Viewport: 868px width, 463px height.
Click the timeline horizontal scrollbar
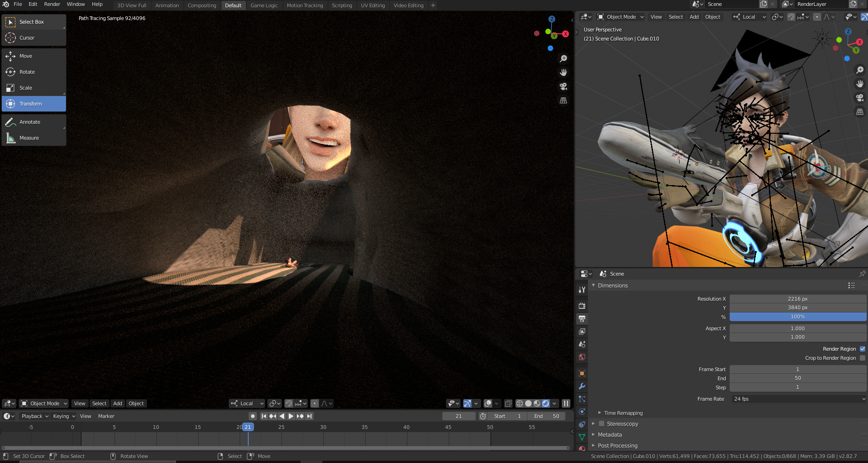(x=286, y=448)
